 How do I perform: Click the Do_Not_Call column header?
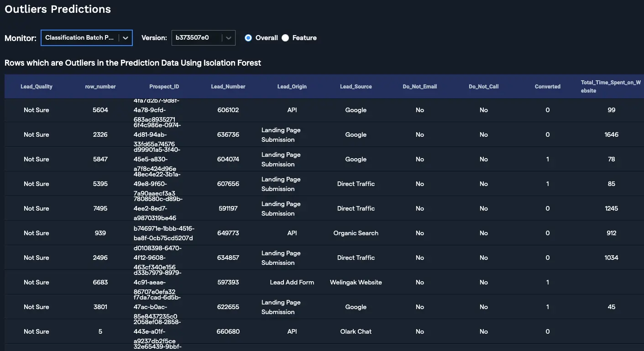point(484,87)
